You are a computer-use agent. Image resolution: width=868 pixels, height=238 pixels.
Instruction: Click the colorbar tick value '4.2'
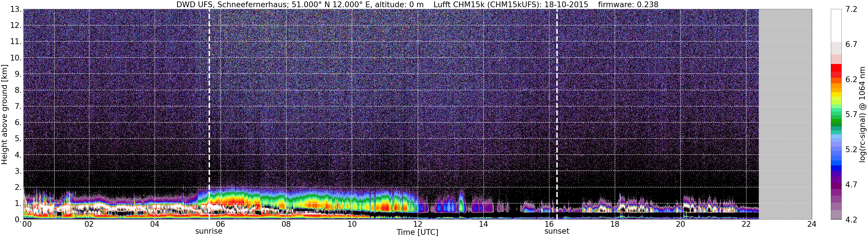tap(851, 220)
